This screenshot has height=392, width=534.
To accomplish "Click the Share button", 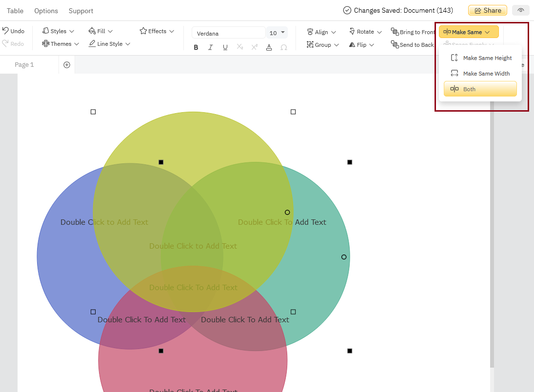I will [487, 10].
